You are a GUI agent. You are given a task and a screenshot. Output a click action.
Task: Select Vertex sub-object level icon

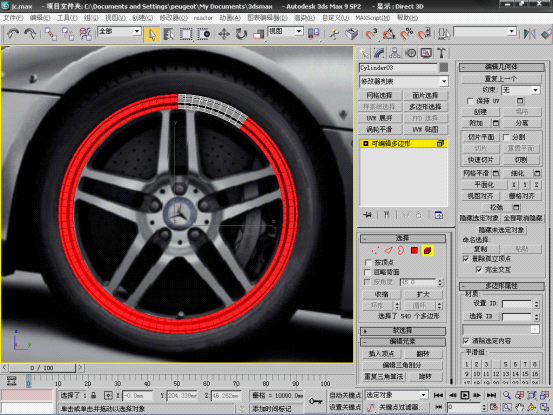click(x=375, y=251)
